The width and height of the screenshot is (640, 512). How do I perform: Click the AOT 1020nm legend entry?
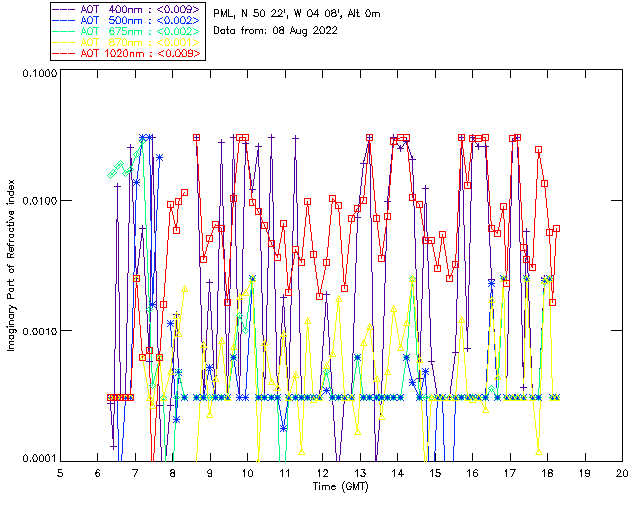click(x=127, y=53)
